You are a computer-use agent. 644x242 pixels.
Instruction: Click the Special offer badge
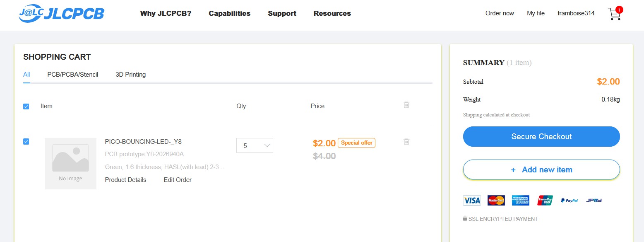click(x=356, y=143)
